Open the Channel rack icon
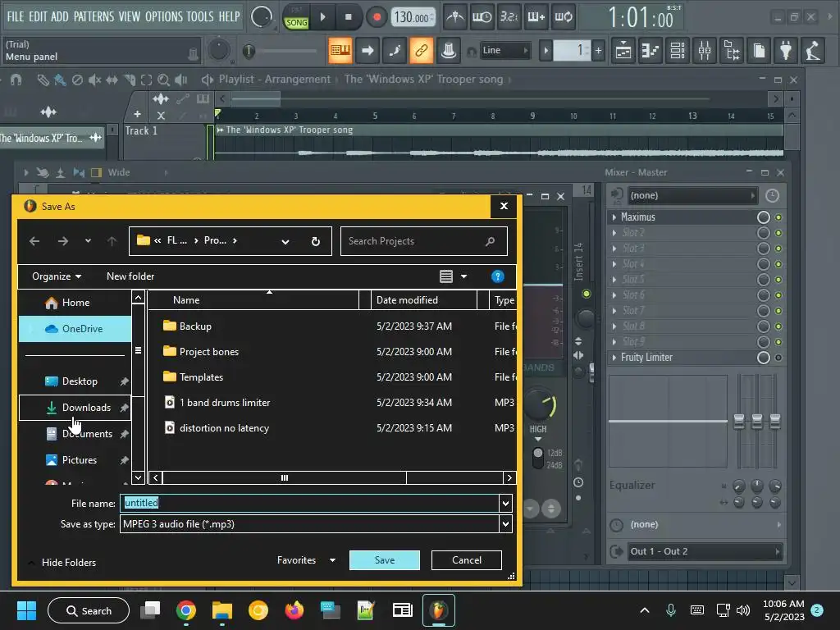The width and height of the screenshot is (840, 630). tap(678, 51)
